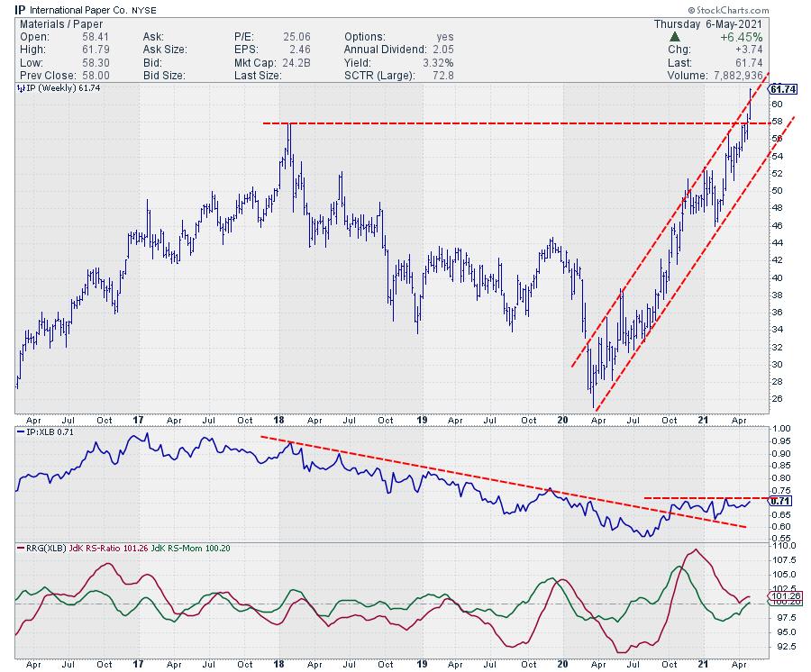
Task: Click the bold IP ticker symbol
Action: 8,10
